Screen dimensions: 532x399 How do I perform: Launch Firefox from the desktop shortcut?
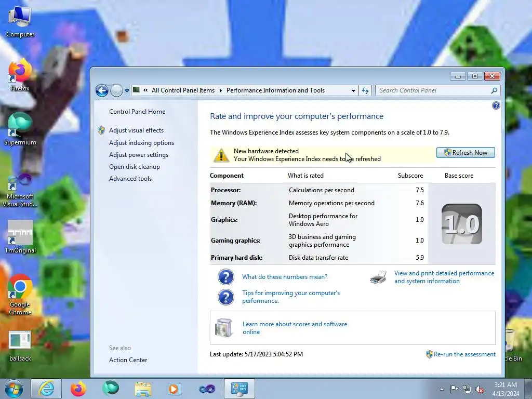click(x=20, y=75)
